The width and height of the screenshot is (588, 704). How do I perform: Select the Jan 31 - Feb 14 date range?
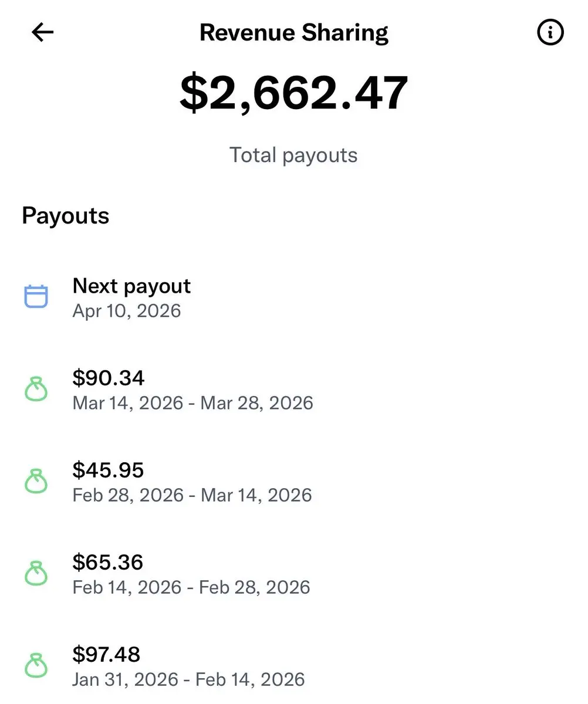pyautogui.click(x=189, y=679)
